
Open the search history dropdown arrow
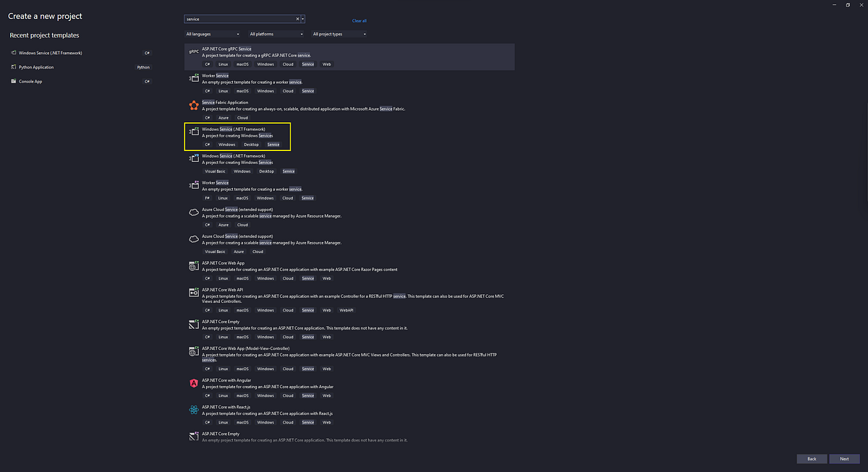pyautogui.click(x=303, y=18)
